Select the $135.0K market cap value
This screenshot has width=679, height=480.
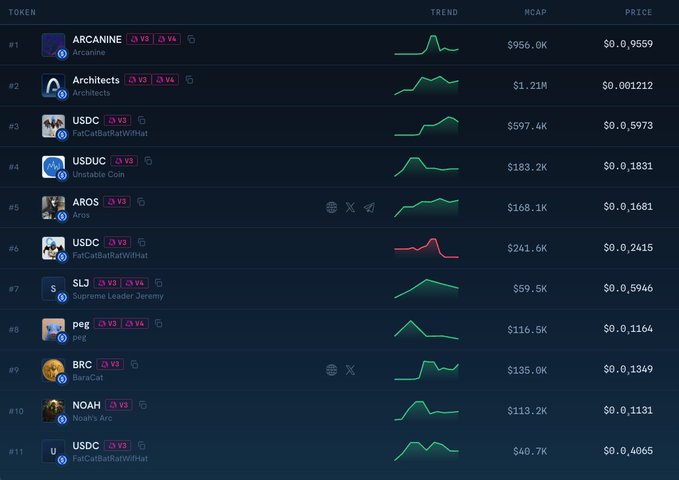pos(527,370)
